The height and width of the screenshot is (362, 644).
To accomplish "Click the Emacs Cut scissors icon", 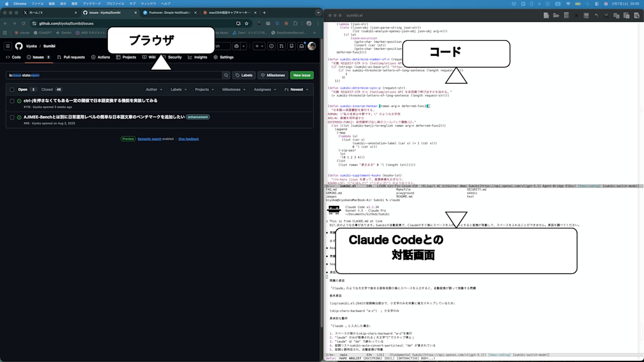I will [x=606, y=16].
